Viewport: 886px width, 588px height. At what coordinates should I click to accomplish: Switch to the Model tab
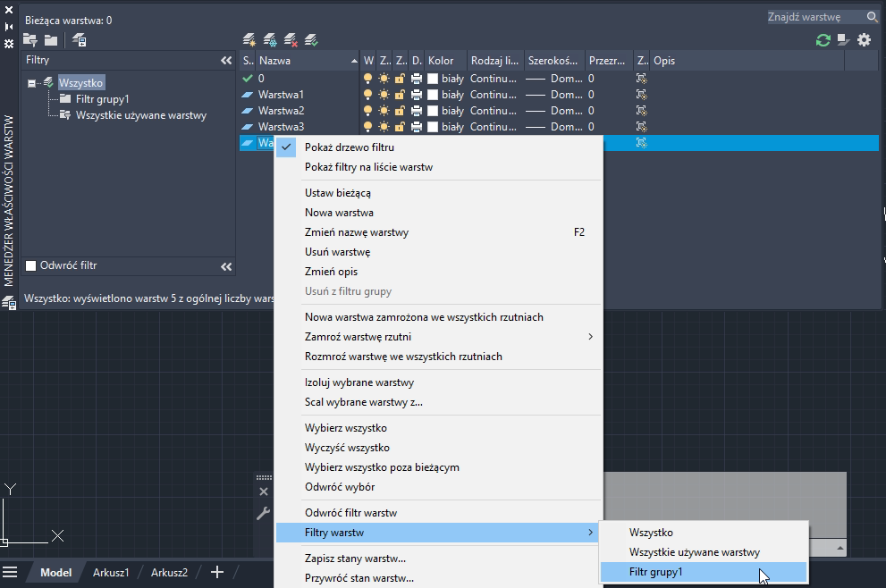[56, 572]
